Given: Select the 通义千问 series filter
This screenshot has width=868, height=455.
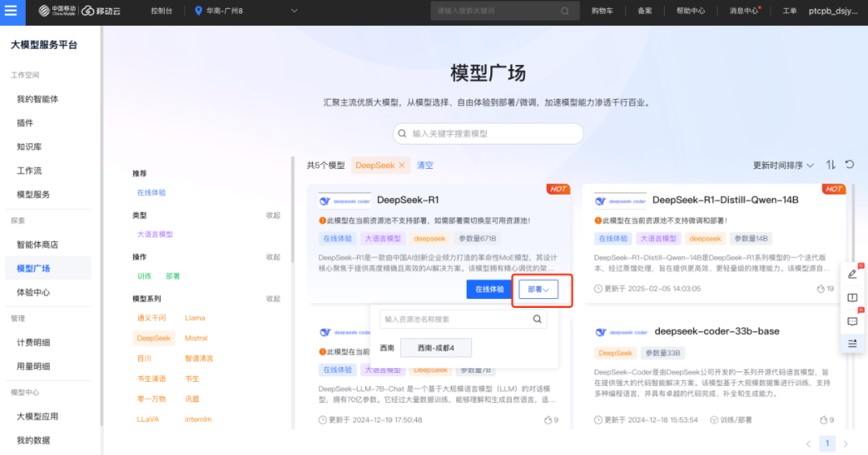Looking at the screenshot, I should pyautogui.click(x=151, y=318).
